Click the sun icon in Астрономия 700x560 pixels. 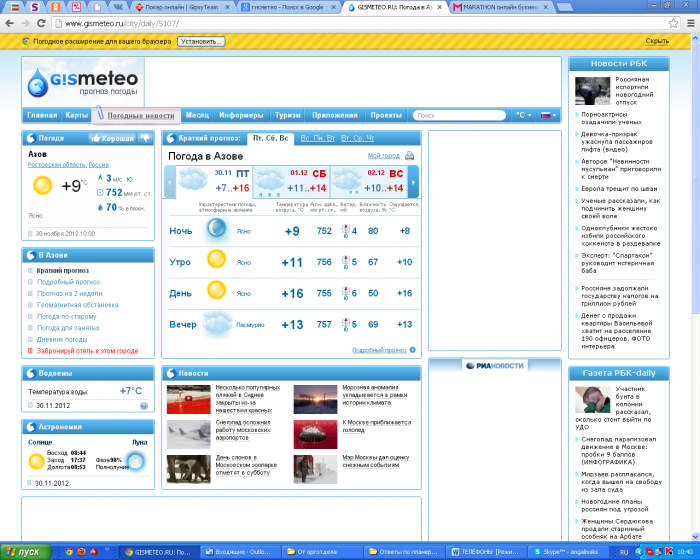tap(36, 461)
